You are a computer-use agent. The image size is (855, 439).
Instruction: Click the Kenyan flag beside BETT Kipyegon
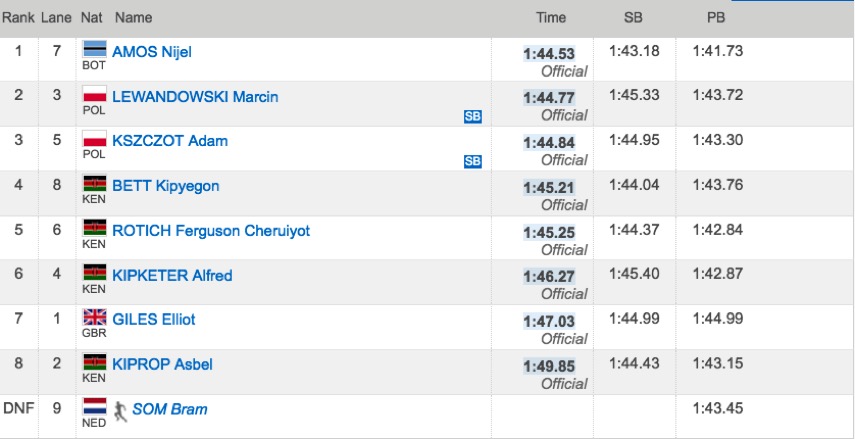(x=94, y=183)
